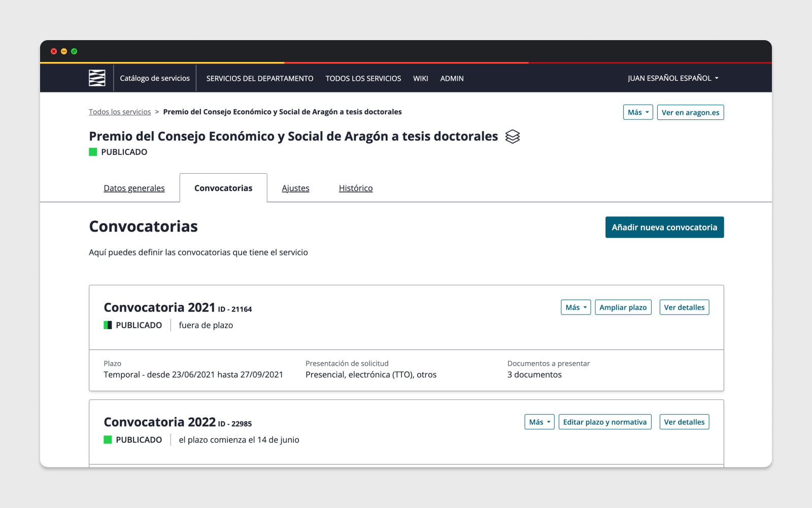Click the Aragón government logo icon
Viewport: 812px width, 508px height.
tap(97, 78)
